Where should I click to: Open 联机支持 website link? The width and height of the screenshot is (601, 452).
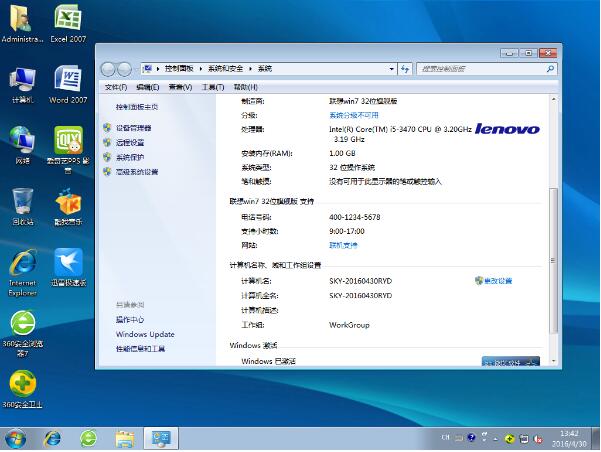pyautogui.click(x=343, y=245)
